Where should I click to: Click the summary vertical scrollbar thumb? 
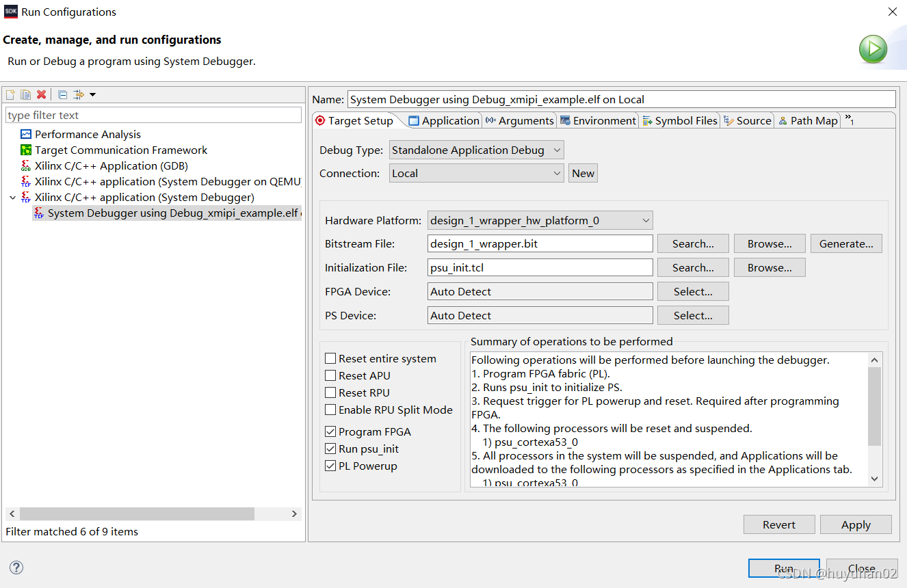click(875, 406)
